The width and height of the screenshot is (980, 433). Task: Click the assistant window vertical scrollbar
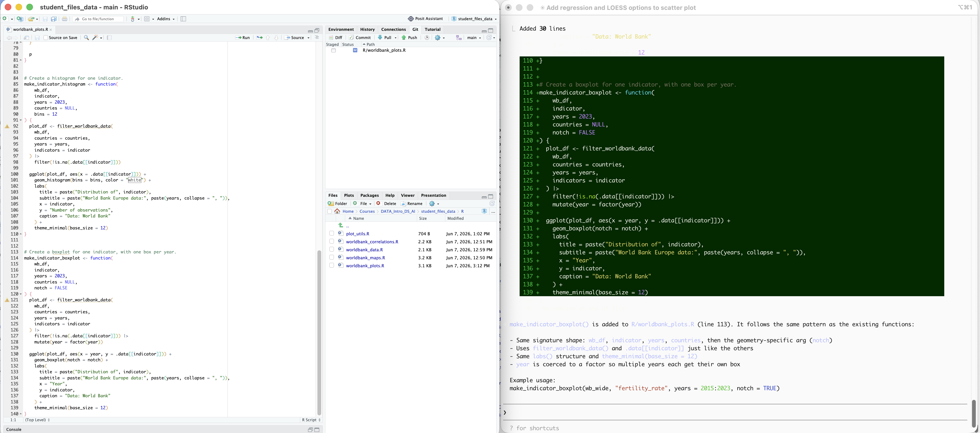[x=974, y=413]
